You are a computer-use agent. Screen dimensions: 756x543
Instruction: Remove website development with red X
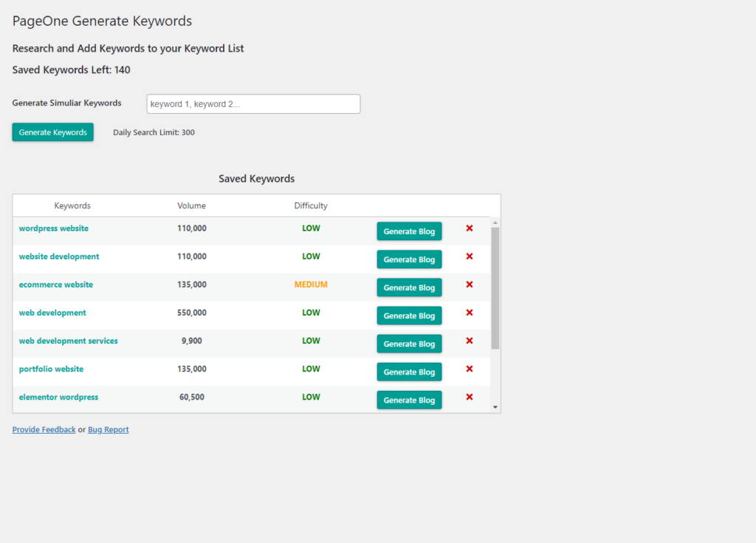tap(469, 256)
